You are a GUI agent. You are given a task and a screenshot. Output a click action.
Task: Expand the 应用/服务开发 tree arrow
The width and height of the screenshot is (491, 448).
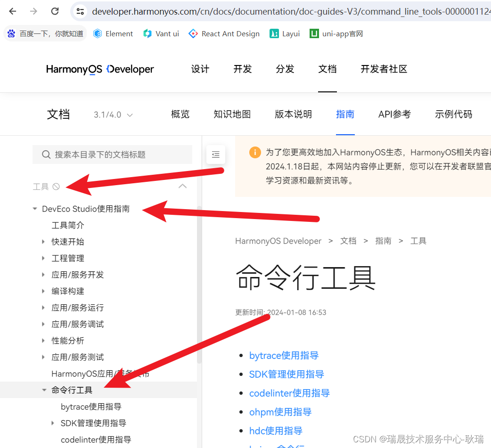[x=43, y=275]
